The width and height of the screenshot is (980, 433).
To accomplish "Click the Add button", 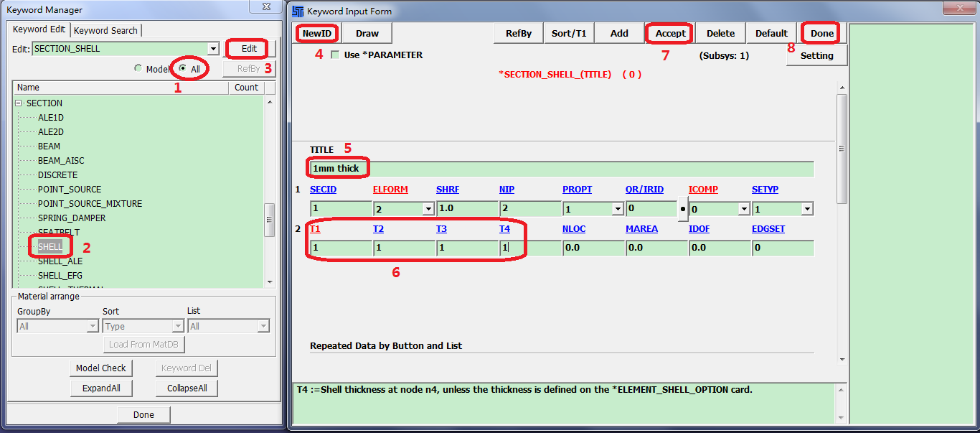I will click(x=619, y=33).
